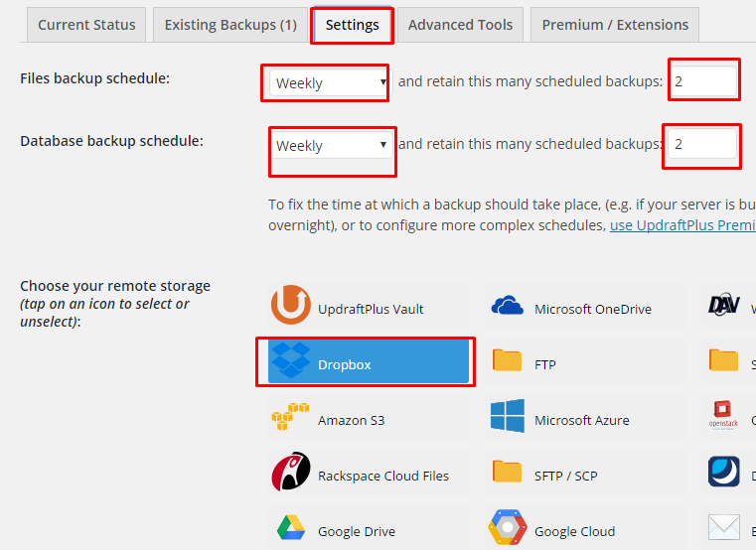Choose the Google Cloud icon
Viewport: 756px width, 550px height.
(508, 527)
